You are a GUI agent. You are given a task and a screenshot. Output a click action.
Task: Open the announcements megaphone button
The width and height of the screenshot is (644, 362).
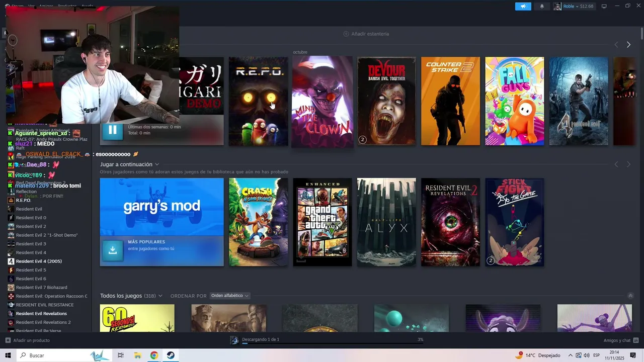pyautogui.click(x=523, y=6)
